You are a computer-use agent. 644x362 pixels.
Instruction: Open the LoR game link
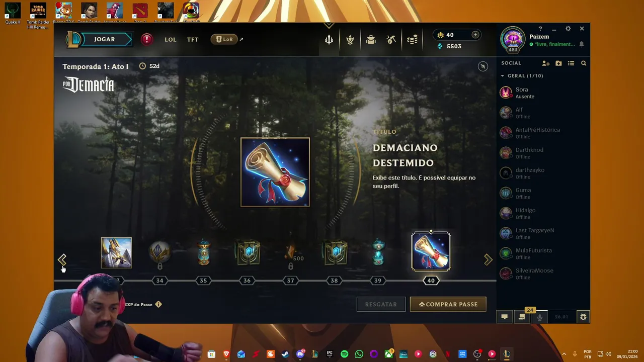point(224,39)
